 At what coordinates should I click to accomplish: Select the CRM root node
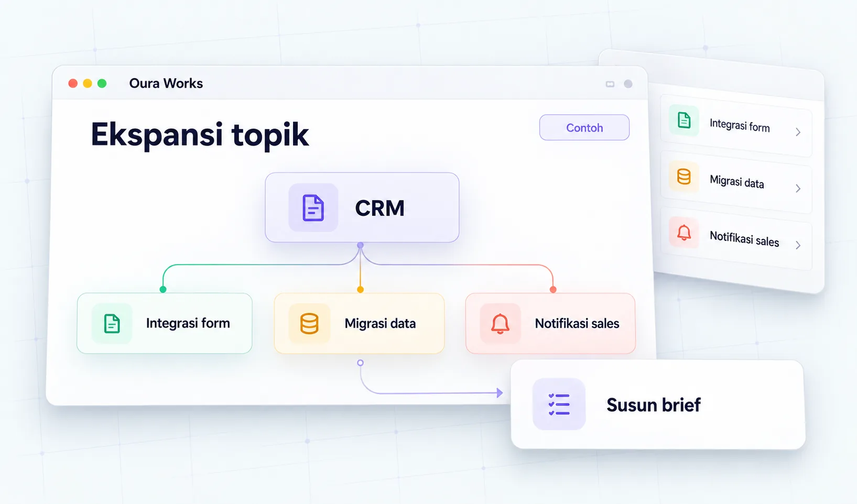pyautogui.click(x=362, y=207)
